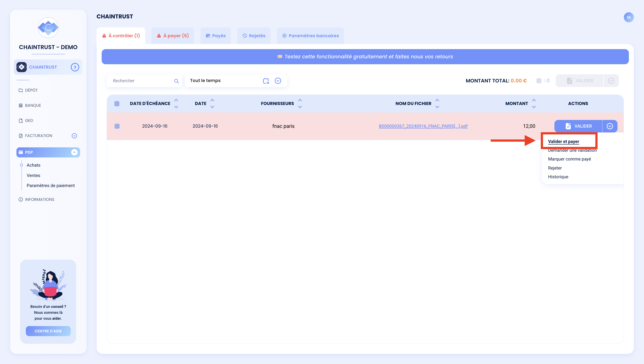This screenshot has width=644, height=364.
Task: Click the support illustration in the help card
Action: click(48, 285)
